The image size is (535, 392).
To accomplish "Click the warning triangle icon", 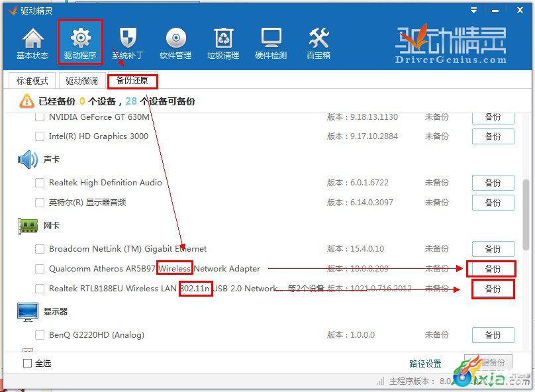I will tap(26, 101).
